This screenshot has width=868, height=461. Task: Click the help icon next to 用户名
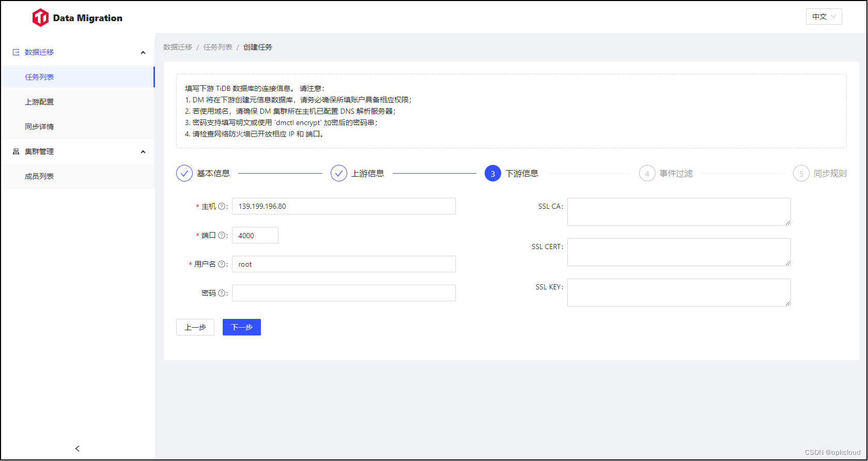click(x=222, y=264)
